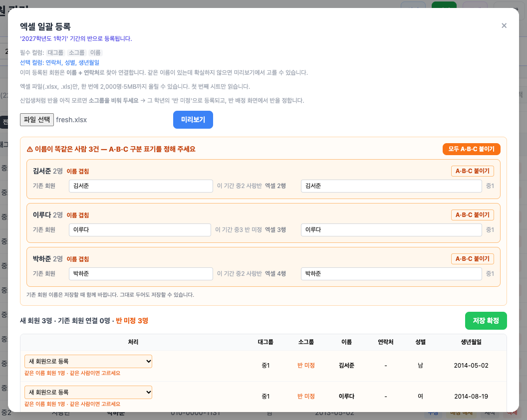
Task: Edit the existing member name field 이루다
Action: tap(140, 230)
